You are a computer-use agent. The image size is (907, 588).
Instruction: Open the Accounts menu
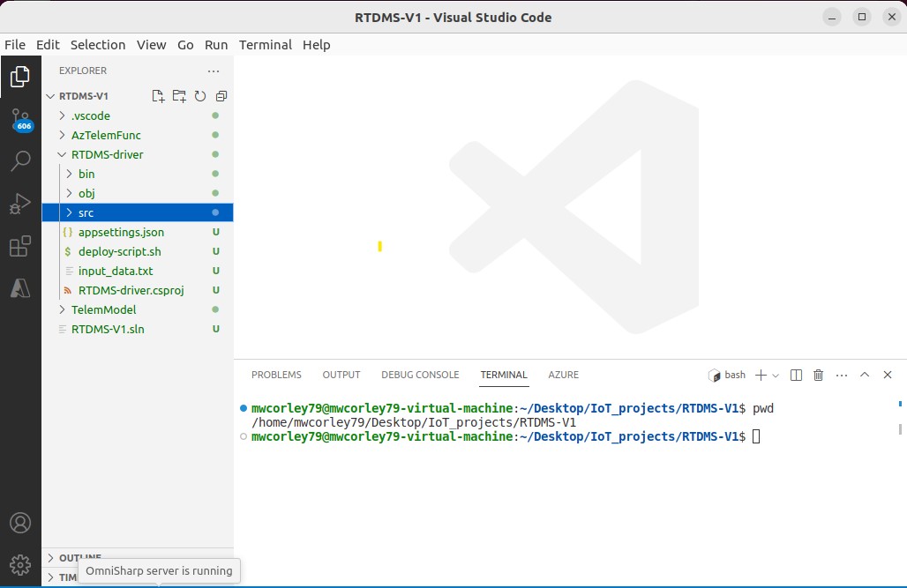tap(20, 524)
